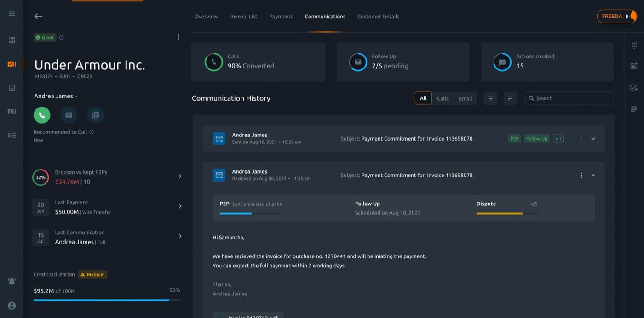Open notifications bell in the sidebar
644x318 pixels.
point(12,281)
